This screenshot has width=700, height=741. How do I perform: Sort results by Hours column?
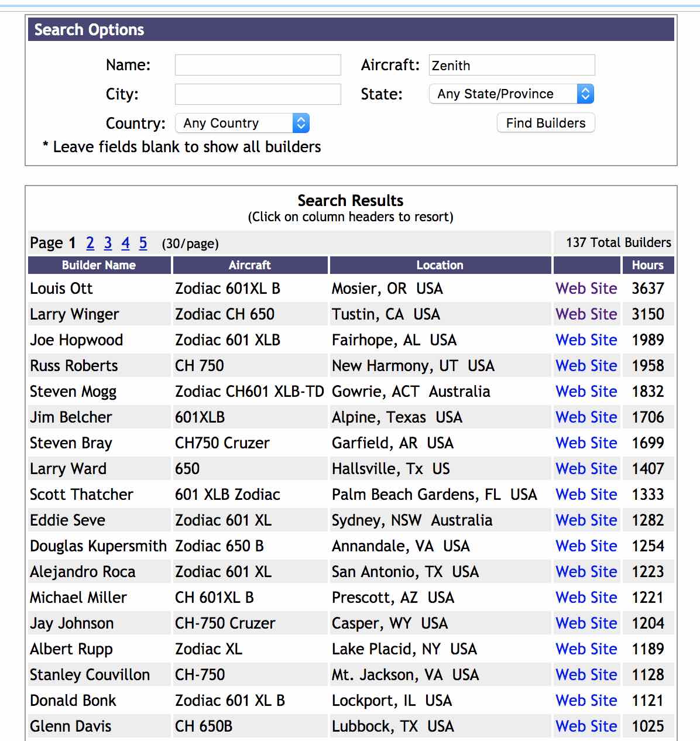point(647,265)
